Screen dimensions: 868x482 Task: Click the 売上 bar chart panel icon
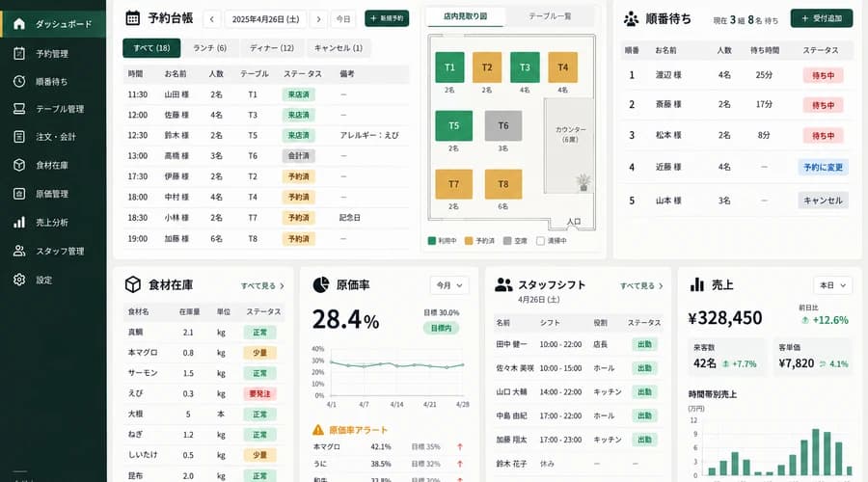click(697, 284)
